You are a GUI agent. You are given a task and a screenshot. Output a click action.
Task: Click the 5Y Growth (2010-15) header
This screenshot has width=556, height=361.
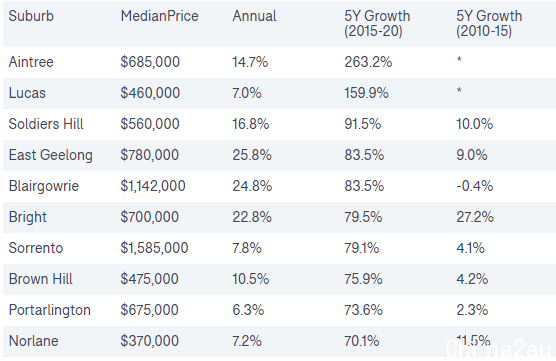(489, 23)
